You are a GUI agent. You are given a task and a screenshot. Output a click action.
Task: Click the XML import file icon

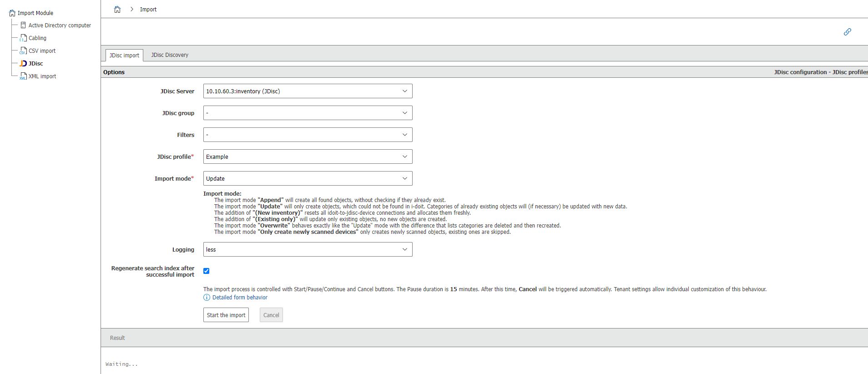point(23,76)
